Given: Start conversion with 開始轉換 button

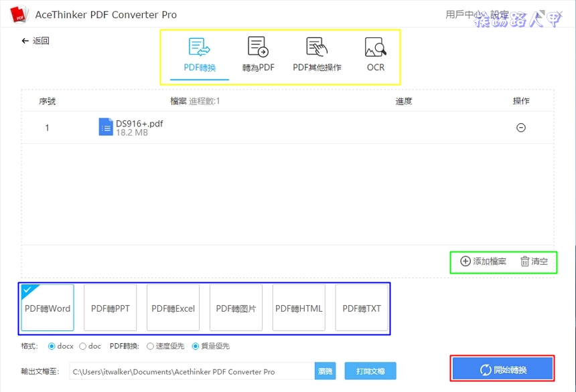Looking at the screenshot, I should [502, 369].
